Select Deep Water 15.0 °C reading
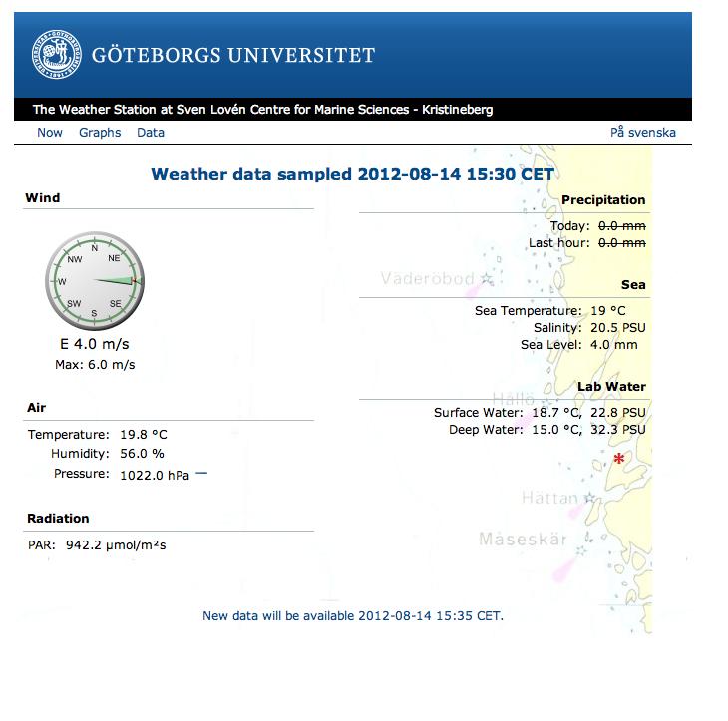 [x=556, y=430]
